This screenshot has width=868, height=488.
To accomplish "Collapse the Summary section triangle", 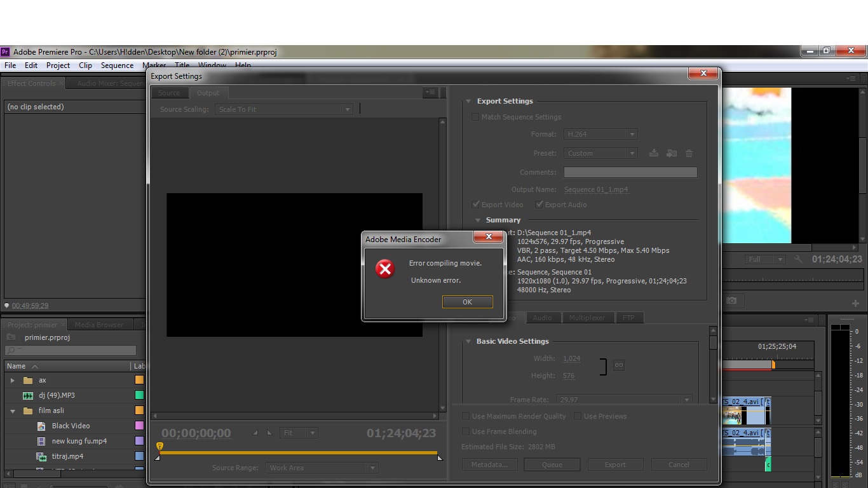I will 478,220.
